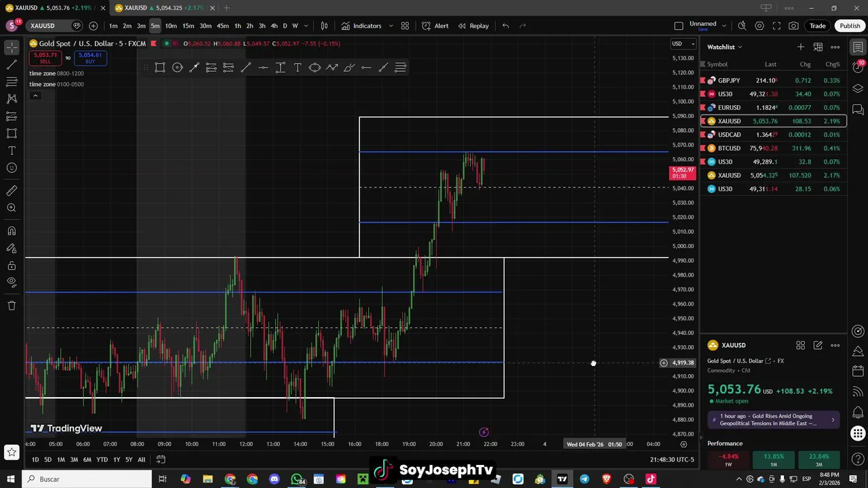Click the Publish button

tap(850, 26)
